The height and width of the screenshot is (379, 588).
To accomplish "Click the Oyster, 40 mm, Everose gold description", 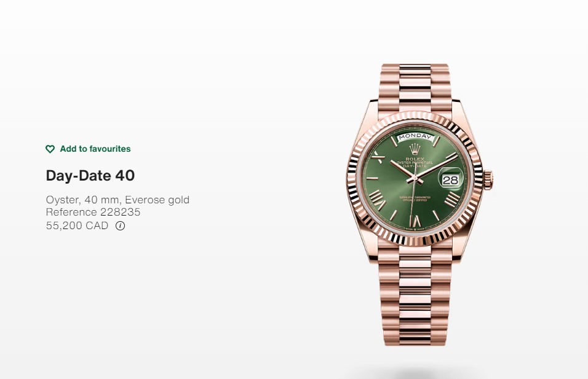I will (117, 200).
